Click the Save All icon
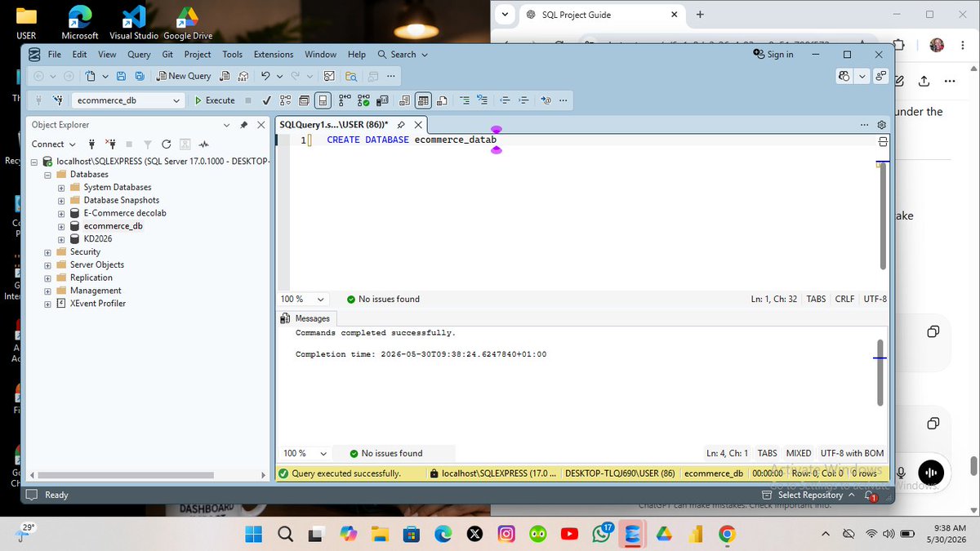This screenshot has width=980, height=551. coord(140,76)
